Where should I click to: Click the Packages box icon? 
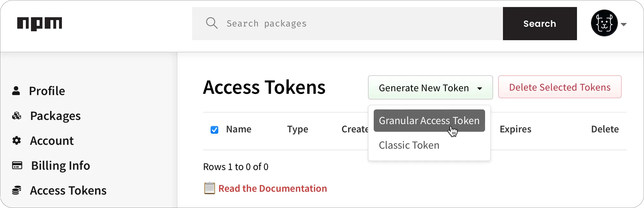(17, 115)
